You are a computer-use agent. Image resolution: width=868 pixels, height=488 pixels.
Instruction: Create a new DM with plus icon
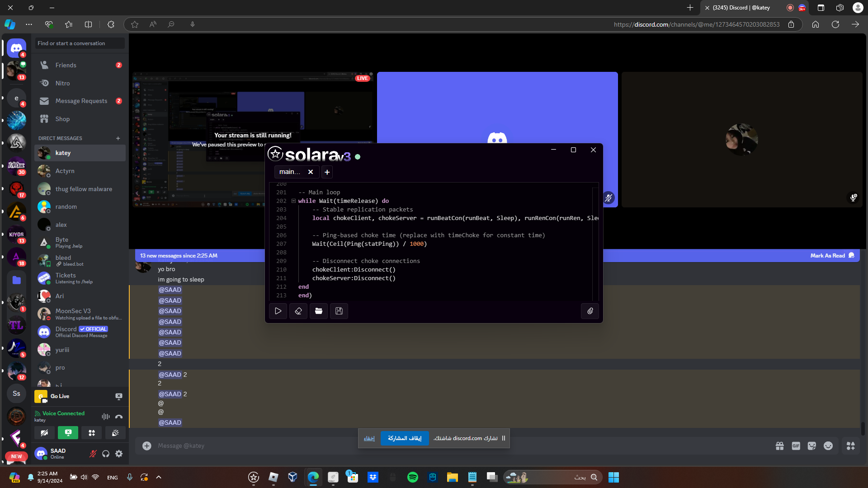coord(118,138)
